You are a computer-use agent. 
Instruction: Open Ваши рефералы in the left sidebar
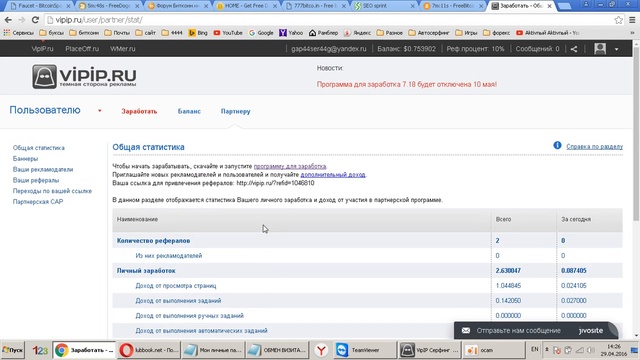tap(36, 180)
